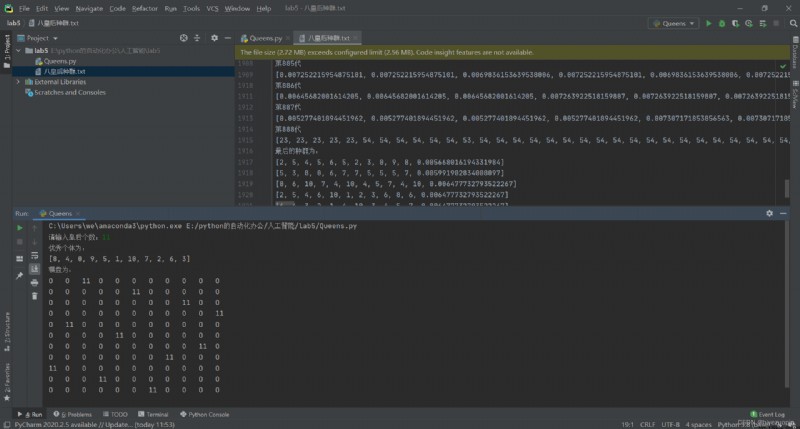Open Run panel settings gear

tap(769, 213)
